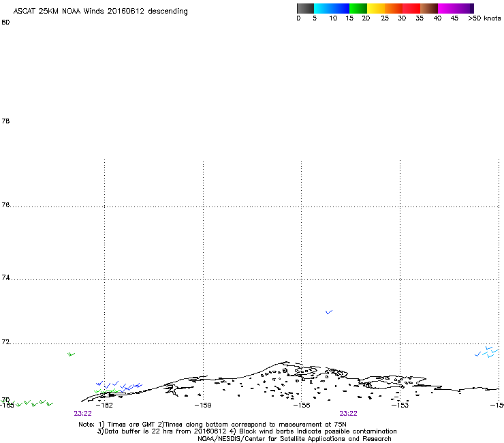Click the latitude label '76'
This screenshot has width=504, height=443.
[x=5, y=204]
